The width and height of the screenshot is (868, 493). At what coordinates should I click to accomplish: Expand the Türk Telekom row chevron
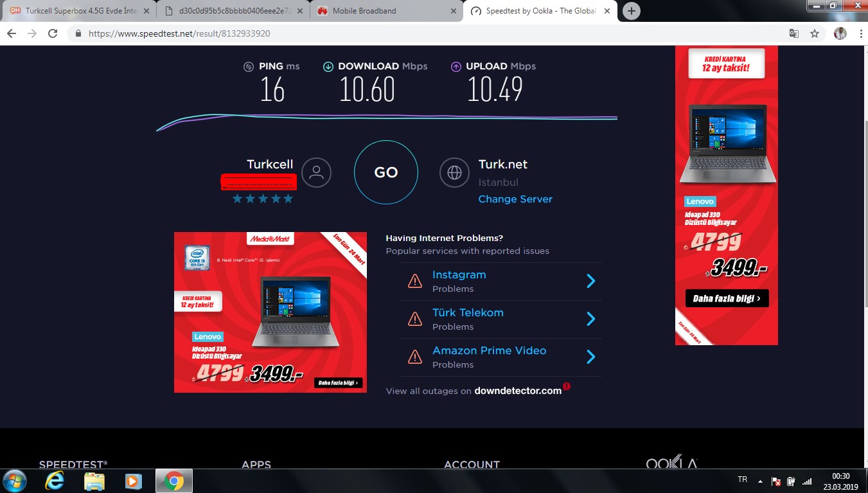coord(591,319)
